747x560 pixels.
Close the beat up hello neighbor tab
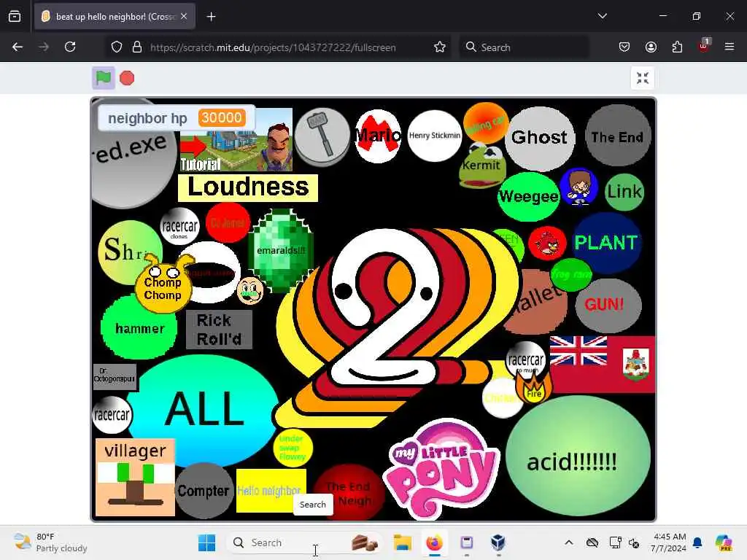tap(184, 16)
